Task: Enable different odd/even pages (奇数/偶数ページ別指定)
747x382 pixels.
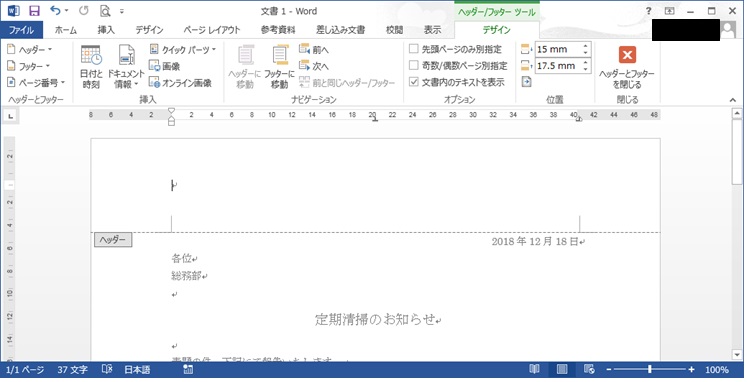Action: [x=458, y=66]
